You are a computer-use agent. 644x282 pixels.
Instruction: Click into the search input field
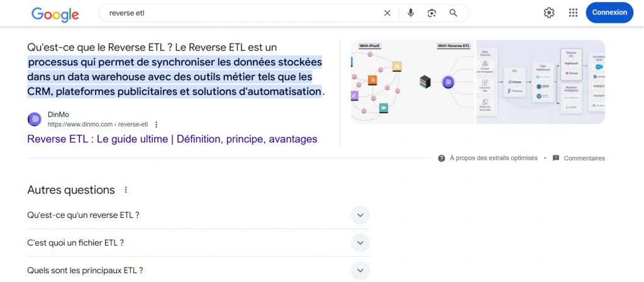239,13
